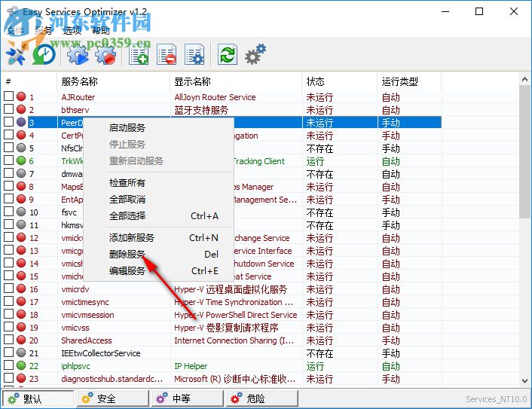532x409 pixels.
Task: Select the IP Helper display name
Action: pyautogui.click(x=191, y=366)
